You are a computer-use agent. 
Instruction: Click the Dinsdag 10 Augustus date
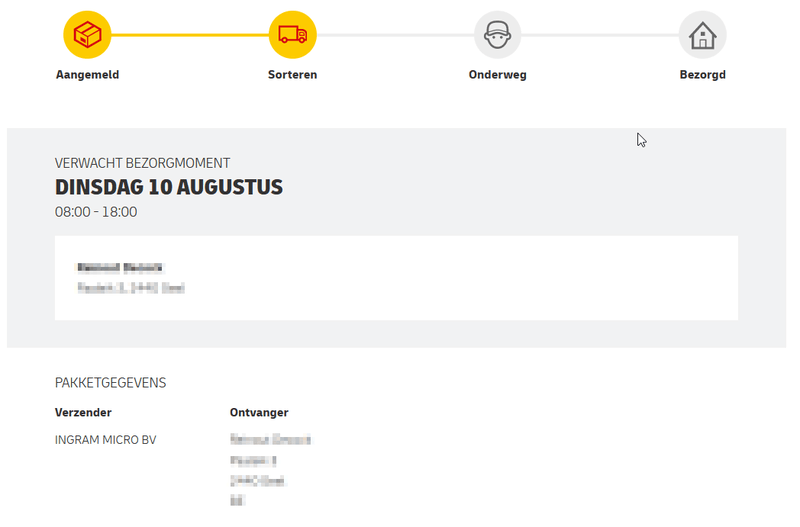point(169,187)
